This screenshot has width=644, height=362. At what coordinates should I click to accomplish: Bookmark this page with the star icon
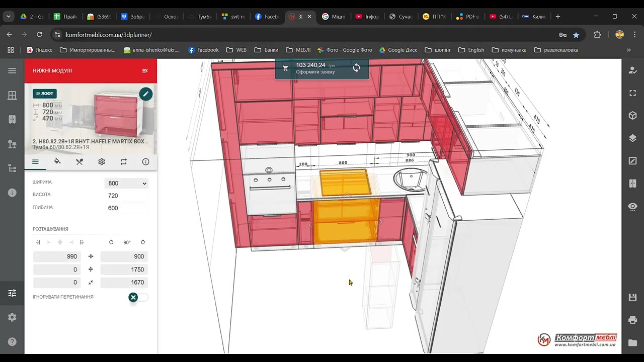coord(576,35)
